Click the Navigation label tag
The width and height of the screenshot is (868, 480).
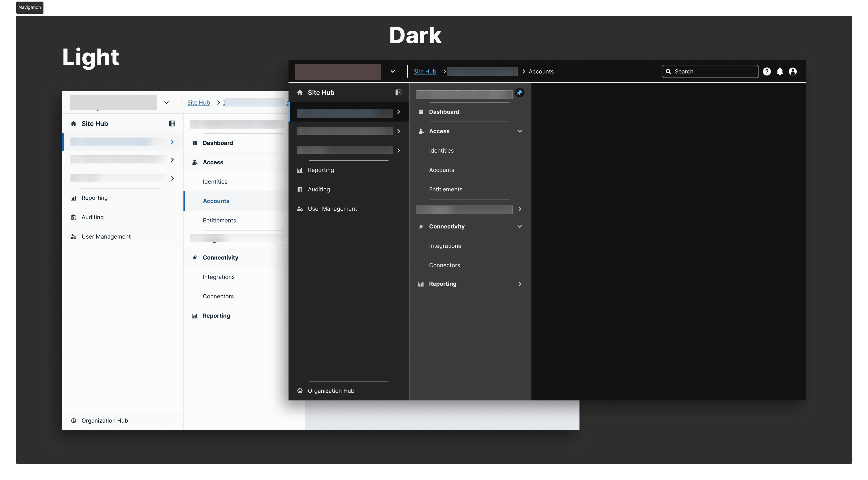[x=30, y=7]
